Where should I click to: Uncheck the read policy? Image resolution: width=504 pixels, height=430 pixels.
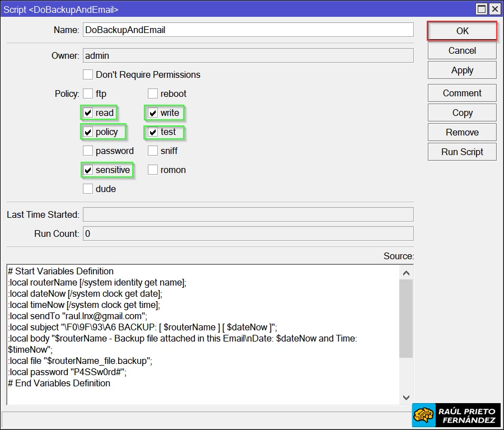point(88,113)
